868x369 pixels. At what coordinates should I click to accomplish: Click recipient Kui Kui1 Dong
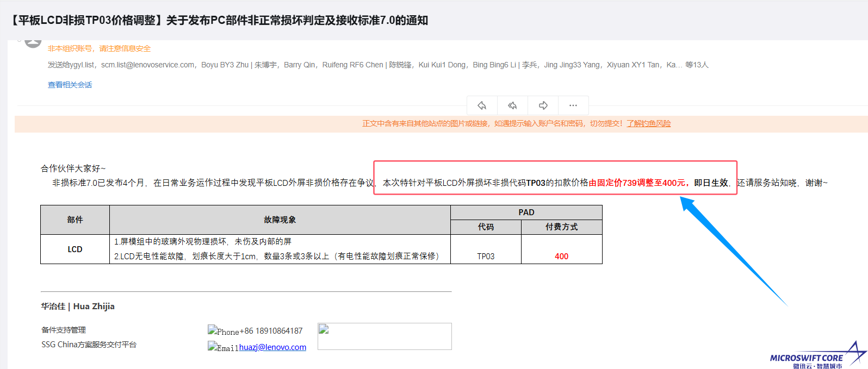point(442,65)
